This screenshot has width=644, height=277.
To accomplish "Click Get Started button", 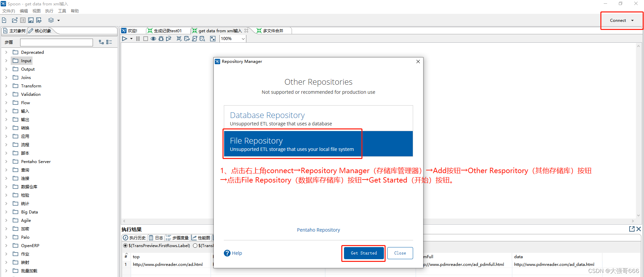I will pyautogui.click(x=364, y=253).
